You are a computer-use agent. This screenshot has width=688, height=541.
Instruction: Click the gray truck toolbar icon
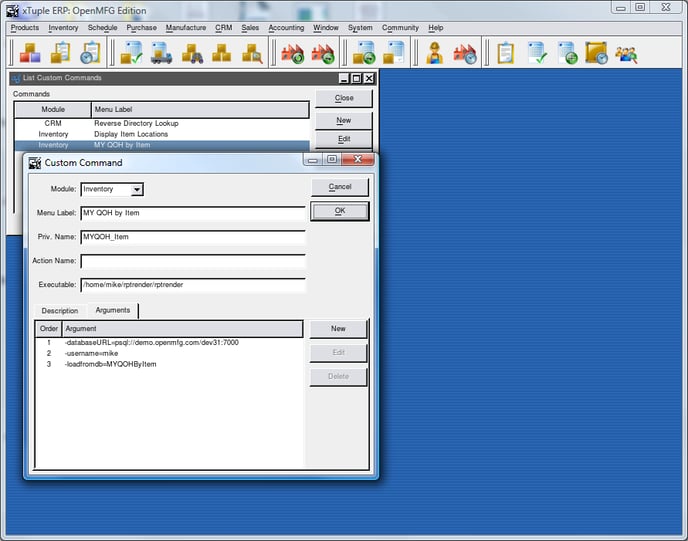pos(191,53)
